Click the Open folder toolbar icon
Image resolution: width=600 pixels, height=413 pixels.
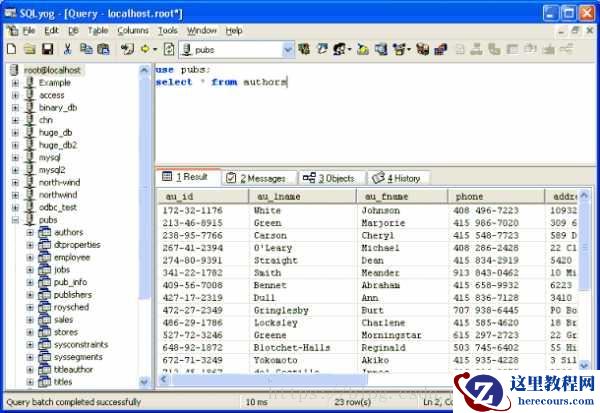coord(30,48)
